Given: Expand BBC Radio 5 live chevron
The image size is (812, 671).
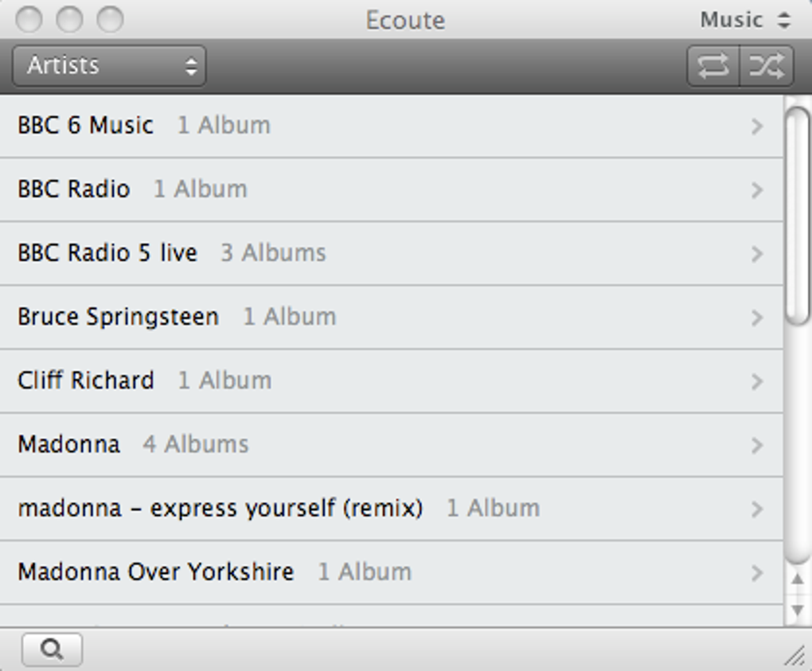Looking at the screenshot, I should [x=757, y=254].
